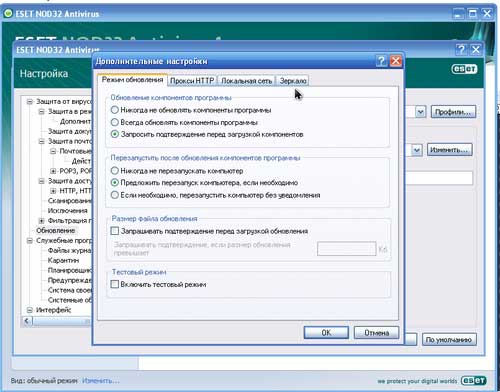Select 'Файлы журнала' tree item
The image size is (500, 392).
[70, 250]
